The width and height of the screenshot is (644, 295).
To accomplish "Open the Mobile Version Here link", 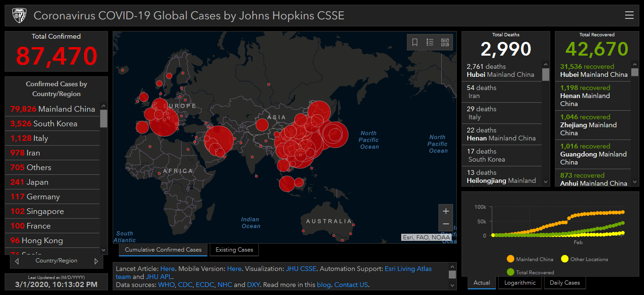I will (234, 269).
